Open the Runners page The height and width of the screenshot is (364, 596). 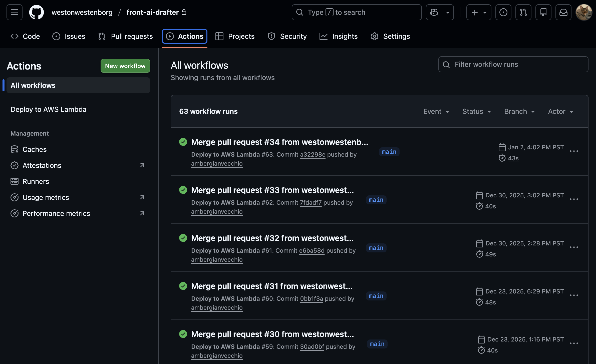tap(36, 181)
